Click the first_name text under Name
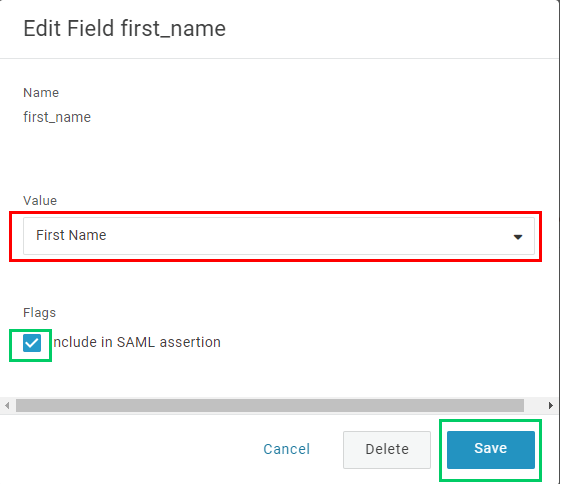The width and height of the screenshot is (561, 485). [57, 117]
